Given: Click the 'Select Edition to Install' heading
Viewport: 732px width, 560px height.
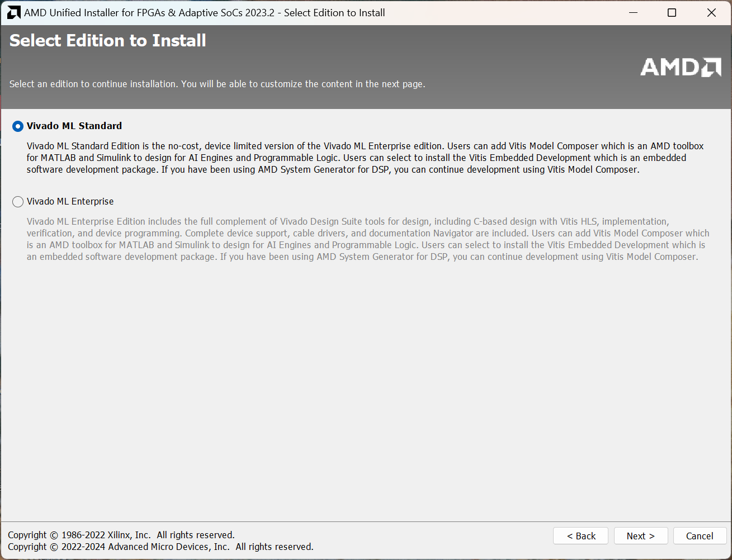Looking at the screenshot, I should click(108, 41).
